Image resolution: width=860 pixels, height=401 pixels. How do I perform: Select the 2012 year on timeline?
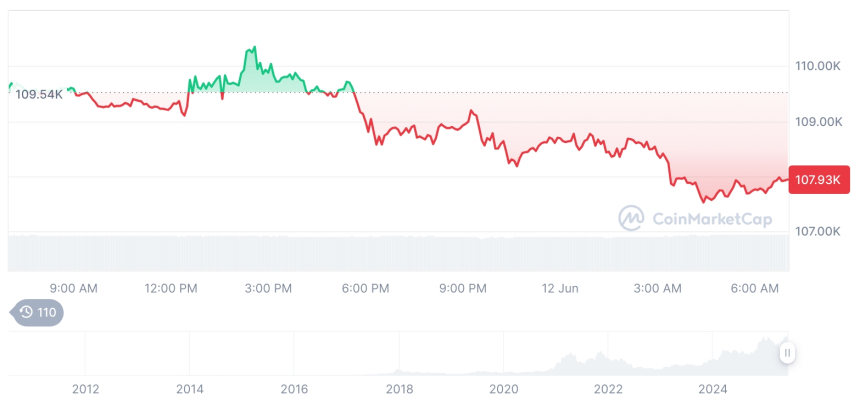(x=85, y=388)
